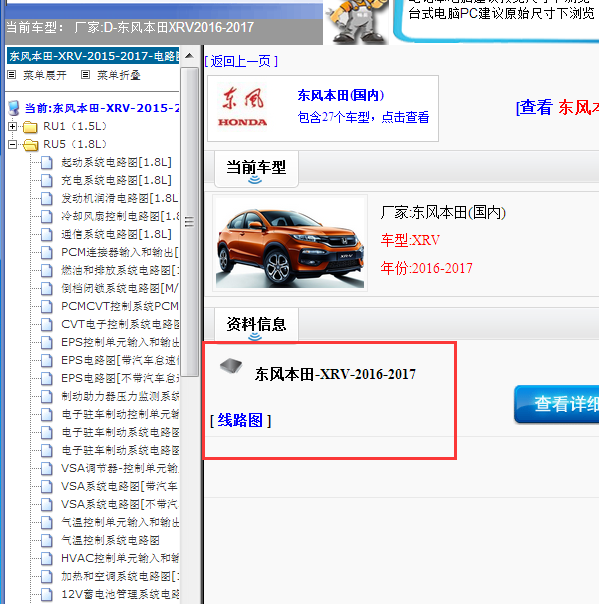Click the [查看 东风本... link at right
The height and width of the screenshot is (604, 599).
coord(557,107)
